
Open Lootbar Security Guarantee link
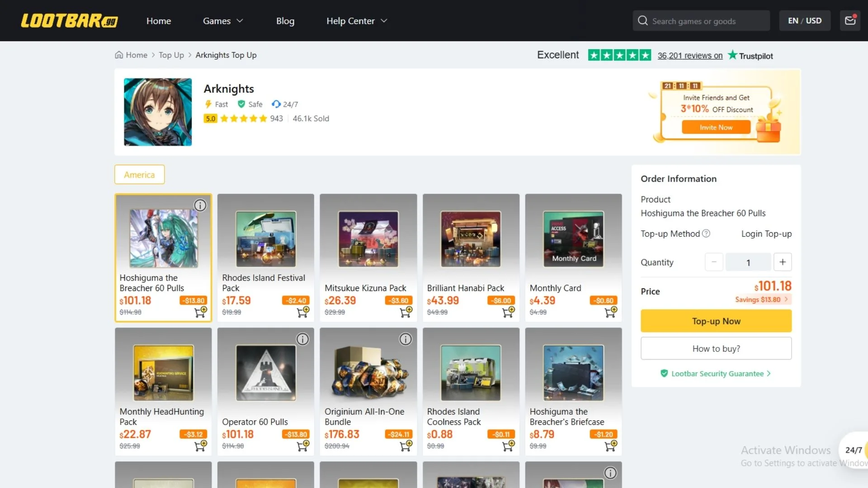pyautogui.click(x=717, y=374)
